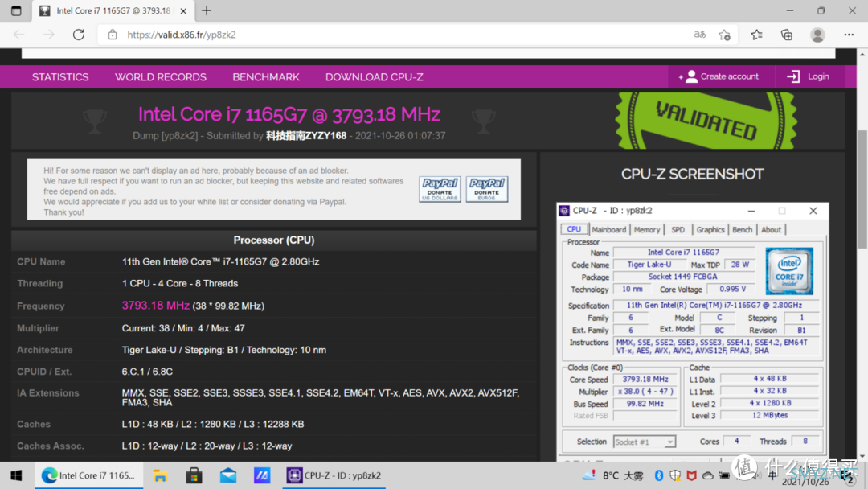Open the DOWNLOAD CPU-Z menu item
The height and width of the screenshot is (489, 868).
[x=375, y=77]
